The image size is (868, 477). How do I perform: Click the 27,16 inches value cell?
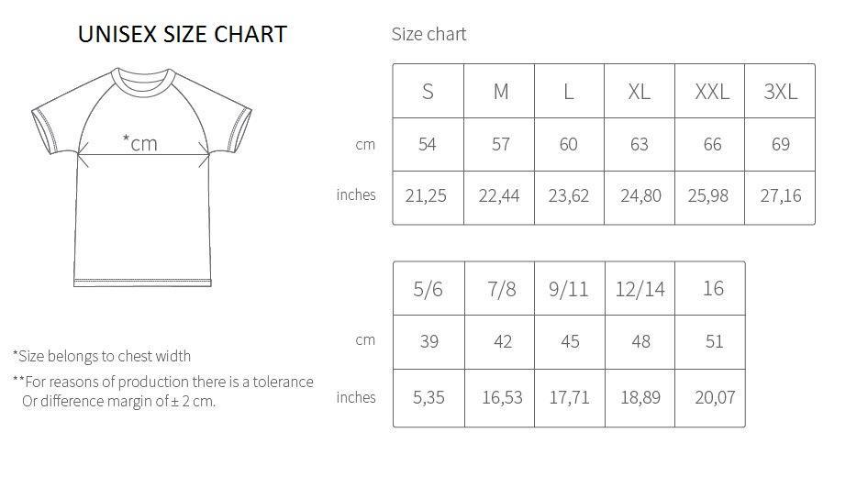pyautogui.click(x=781, y=195)
